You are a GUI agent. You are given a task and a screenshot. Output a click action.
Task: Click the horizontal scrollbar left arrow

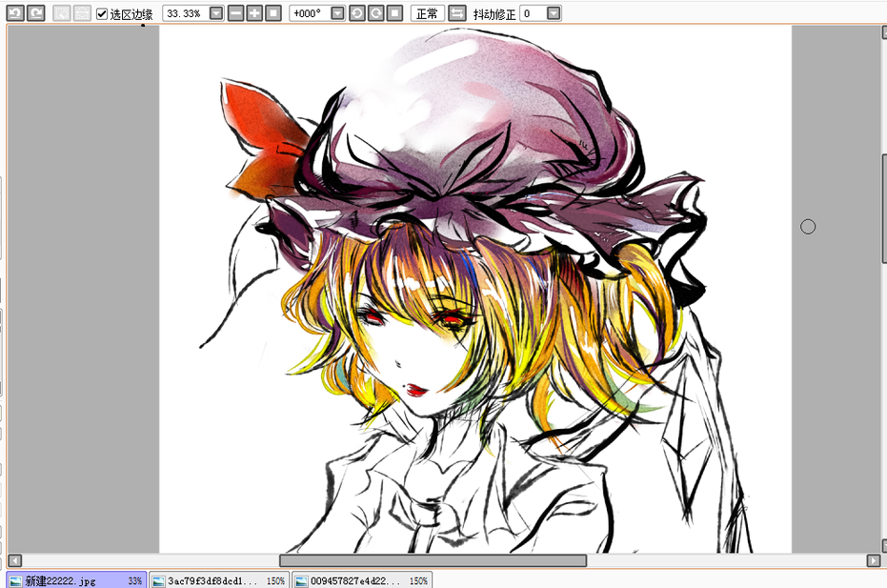click(x=15, y=560)
